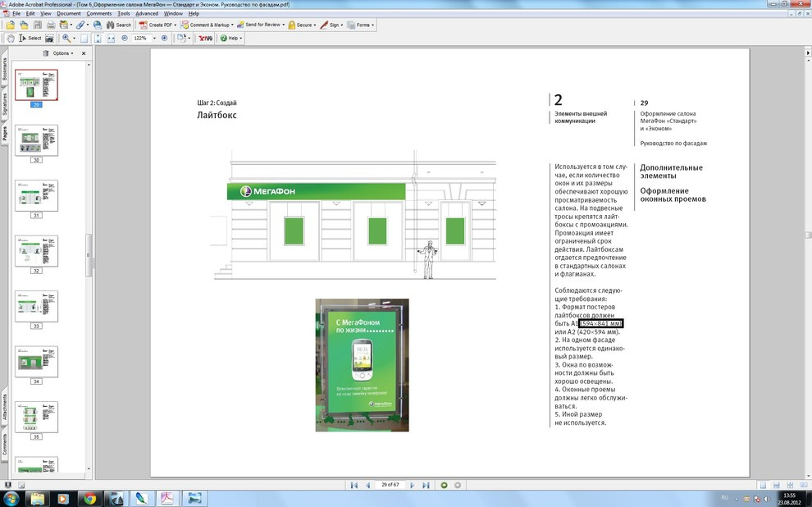The height and width of the screenshot is (507, 812).
Task: Select page 35 thumbnail
Action: point(36,418)
